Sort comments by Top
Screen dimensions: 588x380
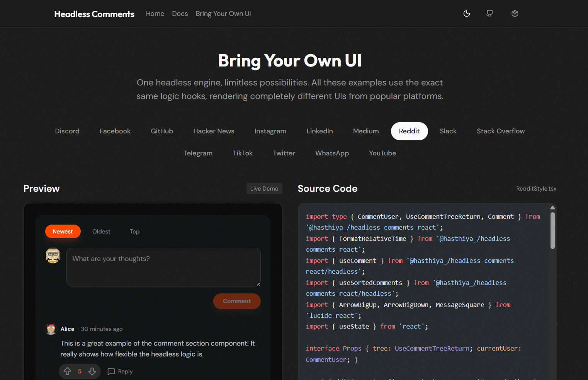[x=134, y=232]
